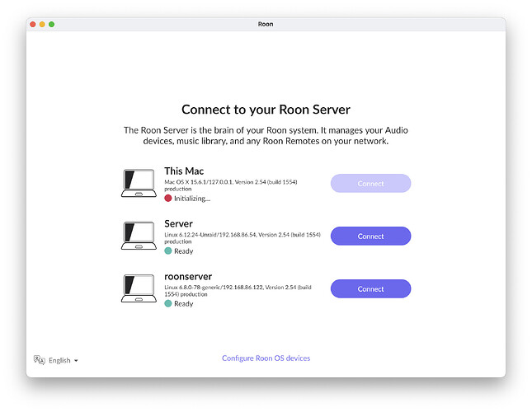Open the English language dropdown
The width and height of the screenshot is (532, 412).
point(59,360)
